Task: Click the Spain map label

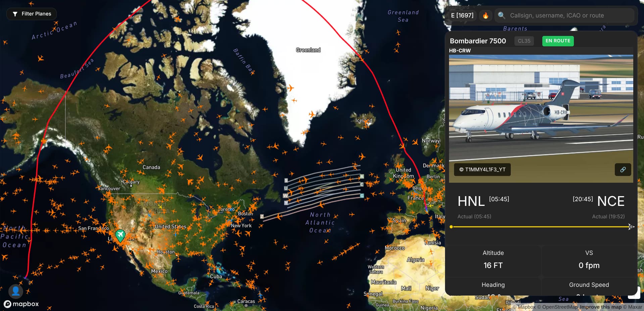Action: [399, 221]
